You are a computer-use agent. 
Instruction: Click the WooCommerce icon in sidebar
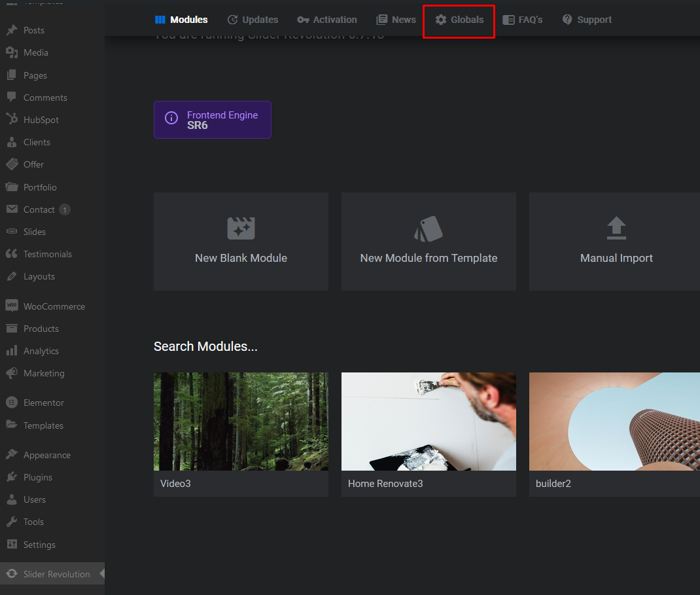tap(12, 306)
